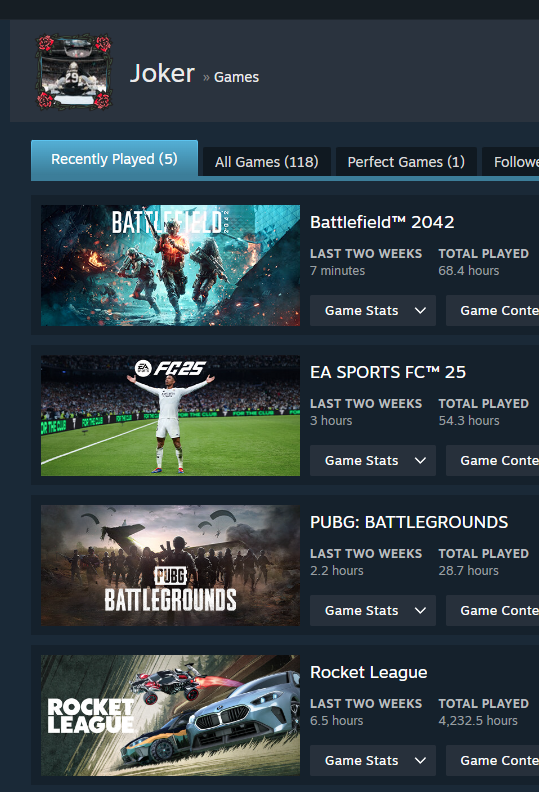Select the 3 hours last two weeks text
539x792 pixels.
[331, 421]
